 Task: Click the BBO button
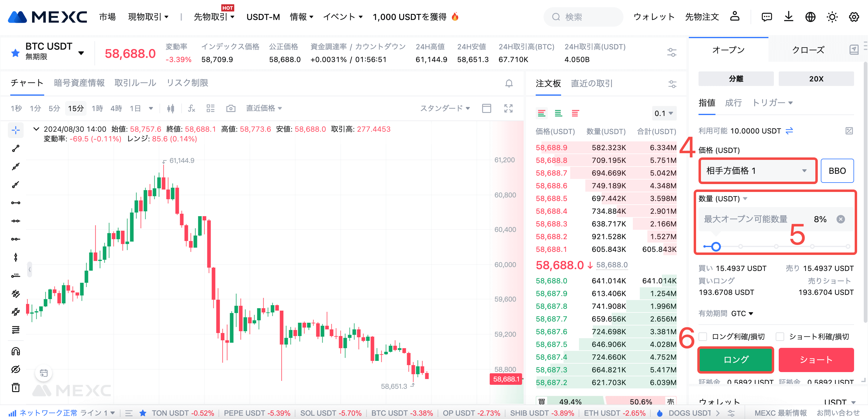tap(837, 171)
